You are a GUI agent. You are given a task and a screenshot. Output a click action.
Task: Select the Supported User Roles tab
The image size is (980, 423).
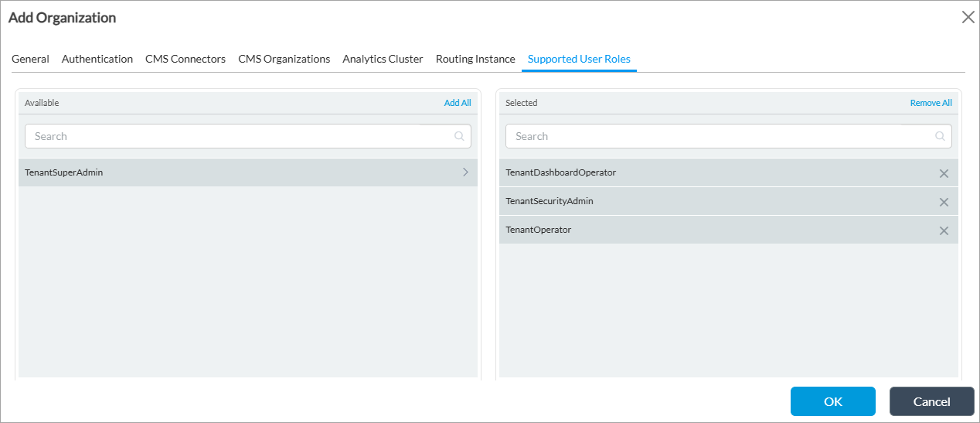(579, 59)
